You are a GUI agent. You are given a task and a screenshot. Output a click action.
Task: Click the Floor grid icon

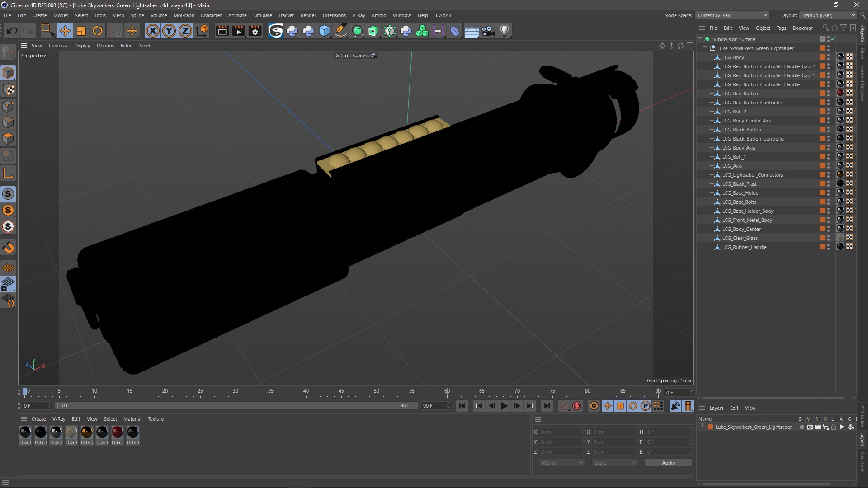[x=472, y=31]
